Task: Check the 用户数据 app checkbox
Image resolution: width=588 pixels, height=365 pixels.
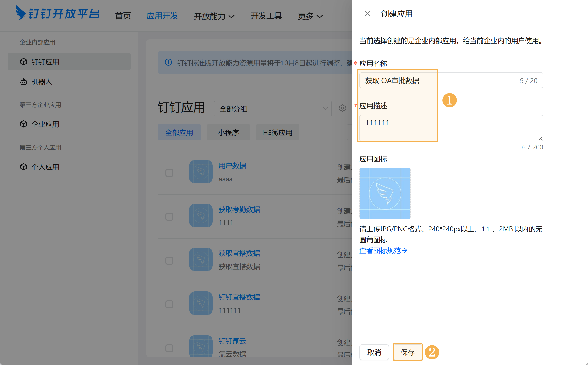Action: [169, 173]
